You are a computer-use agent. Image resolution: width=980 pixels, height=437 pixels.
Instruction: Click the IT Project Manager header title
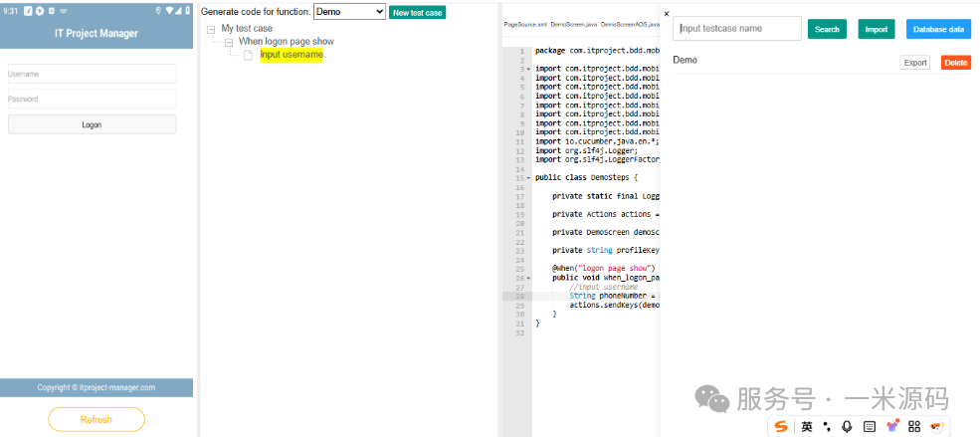97,33
